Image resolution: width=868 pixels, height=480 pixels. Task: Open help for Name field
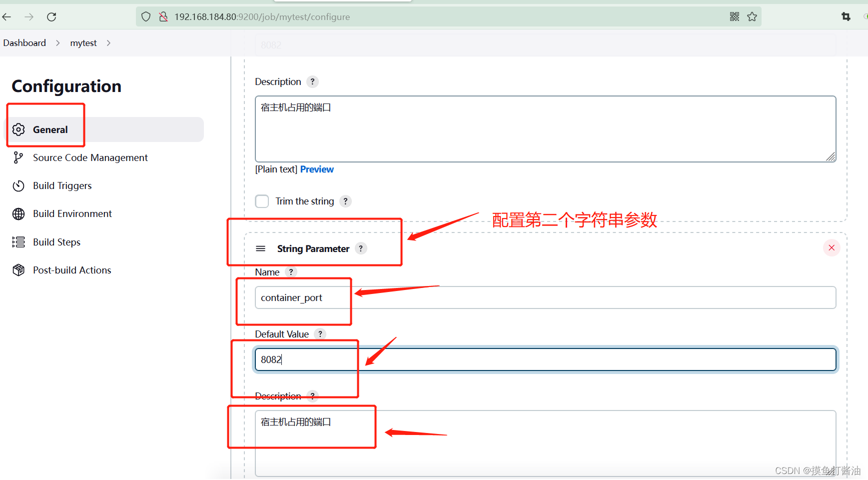(291, 272)
